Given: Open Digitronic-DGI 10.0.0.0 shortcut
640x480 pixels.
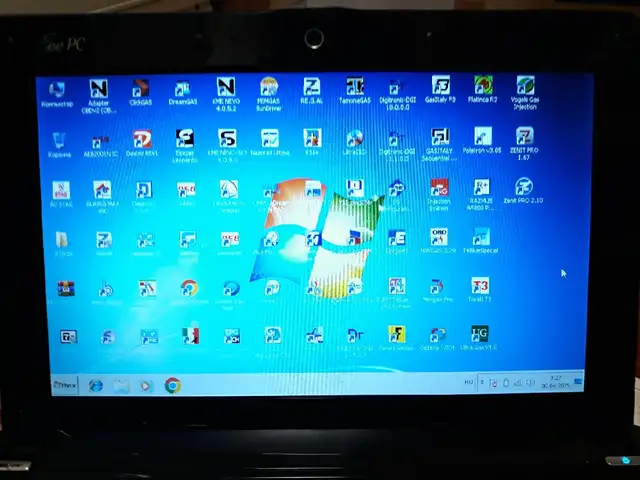Looking at the screenshot, I should coord(397,95).
